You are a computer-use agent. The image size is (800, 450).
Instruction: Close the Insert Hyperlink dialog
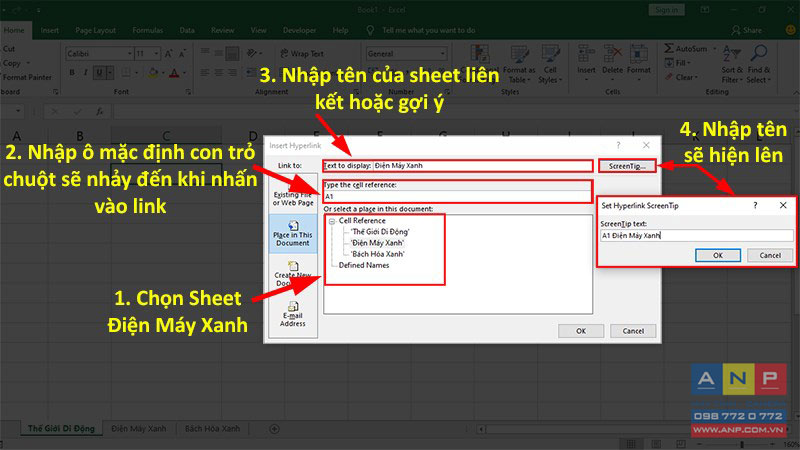click(646, 145)
